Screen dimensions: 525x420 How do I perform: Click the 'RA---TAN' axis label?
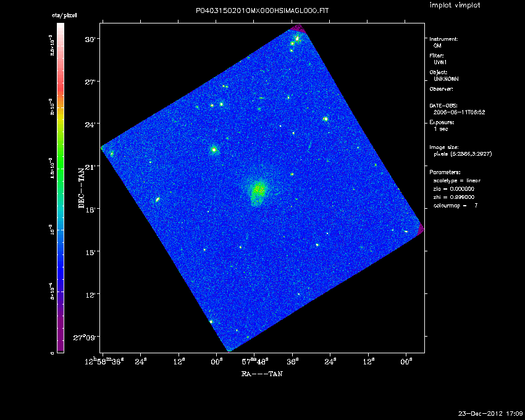tap(262, 374)
